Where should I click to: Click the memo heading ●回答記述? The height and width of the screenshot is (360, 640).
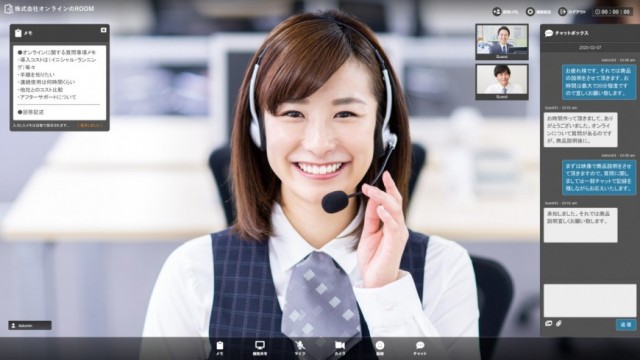[31, 112]
